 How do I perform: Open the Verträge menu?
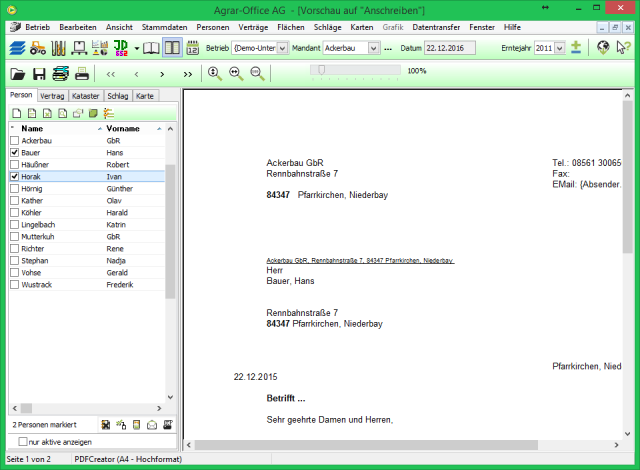(x=253, y=27)
